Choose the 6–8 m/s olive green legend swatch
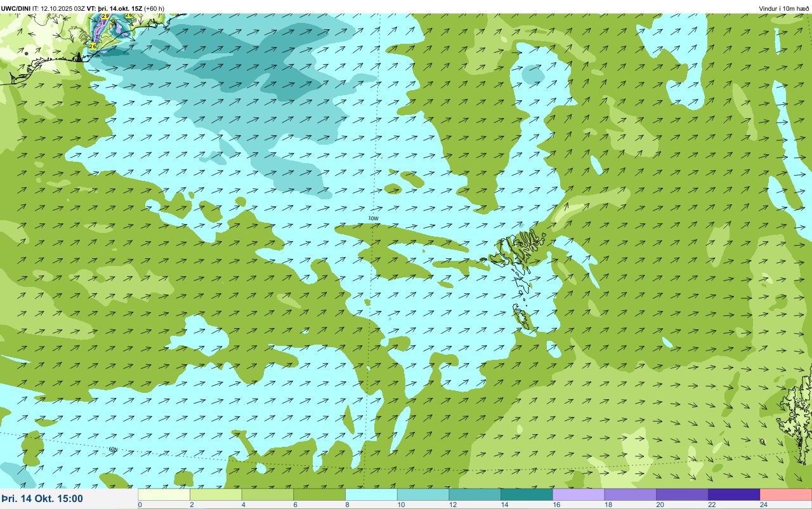 click(x=320, y=494)
